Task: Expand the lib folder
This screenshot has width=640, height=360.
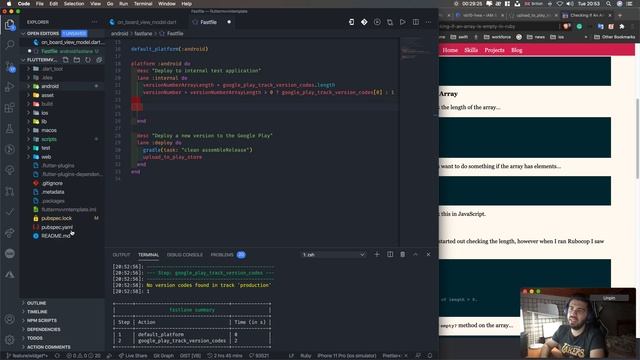Action: (44, 121)
